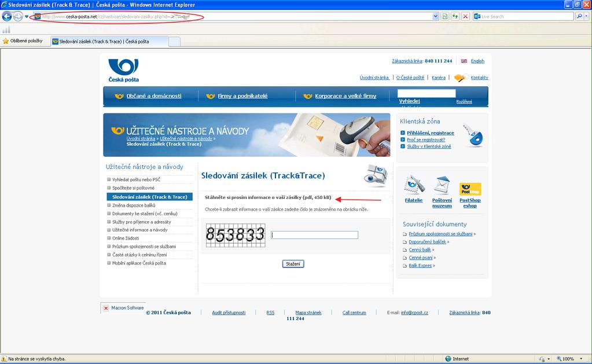Open Balík Expres document link
Screen dimensions: 592x364
pyautogui.click(x=420, y=266)
